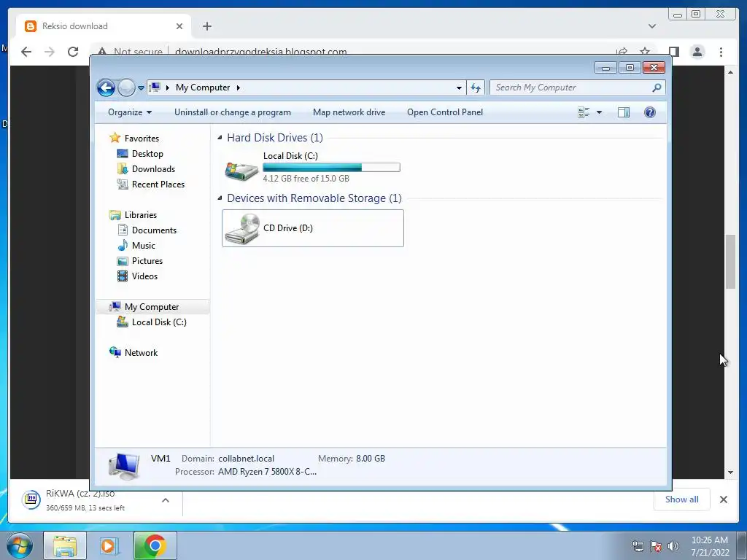Select Network in the navigation pane
The image size is (747, 560).
pyautogui.click(x=141, y=353)
